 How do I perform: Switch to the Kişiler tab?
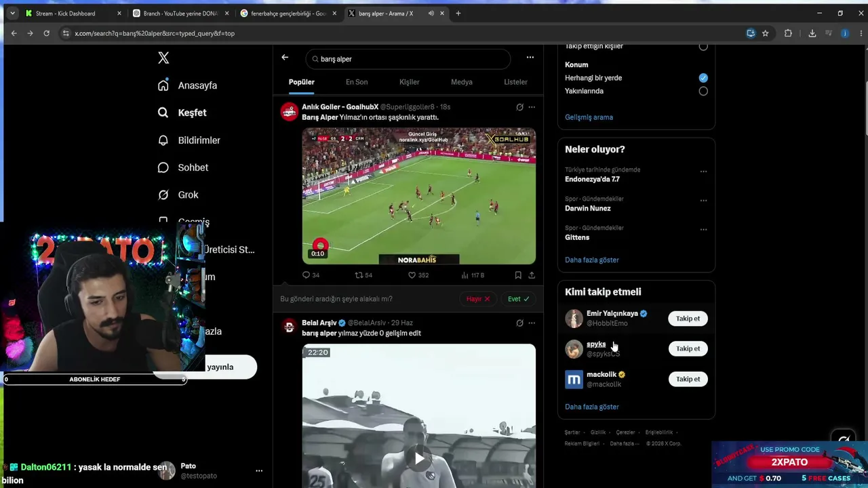point(409,82)
